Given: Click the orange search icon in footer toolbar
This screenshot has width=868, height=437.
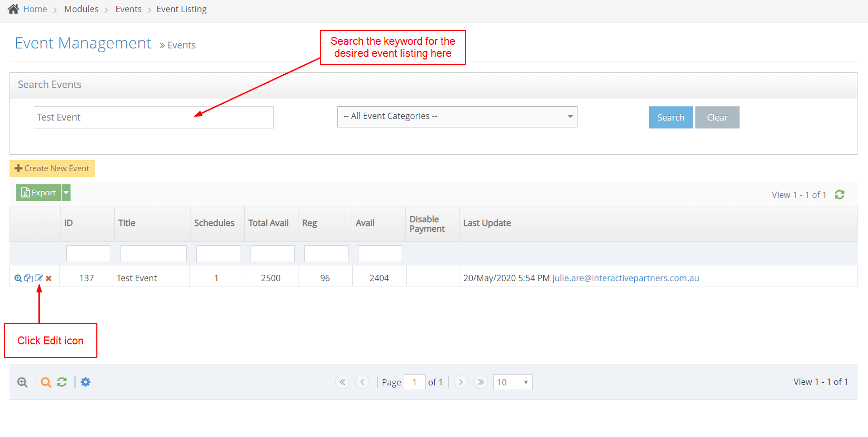Looking at the screenshot, I should click(46, 382).
